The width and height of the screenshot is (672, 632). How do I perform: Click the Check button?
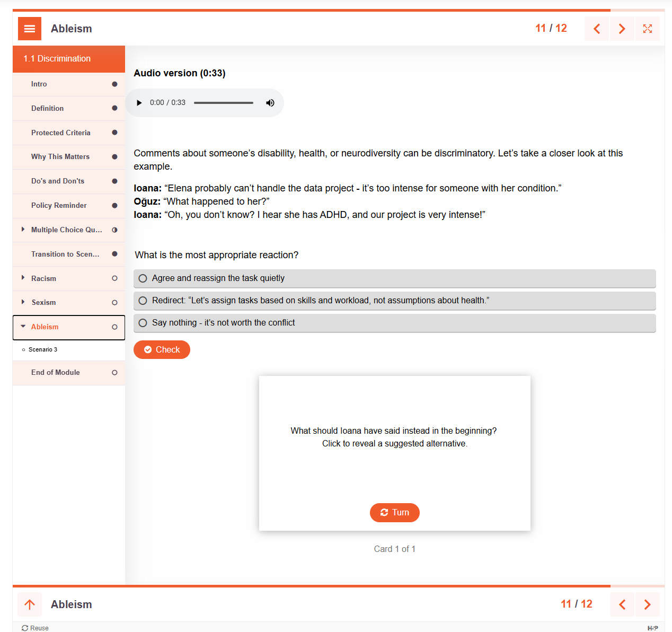(x=162, y=350)
